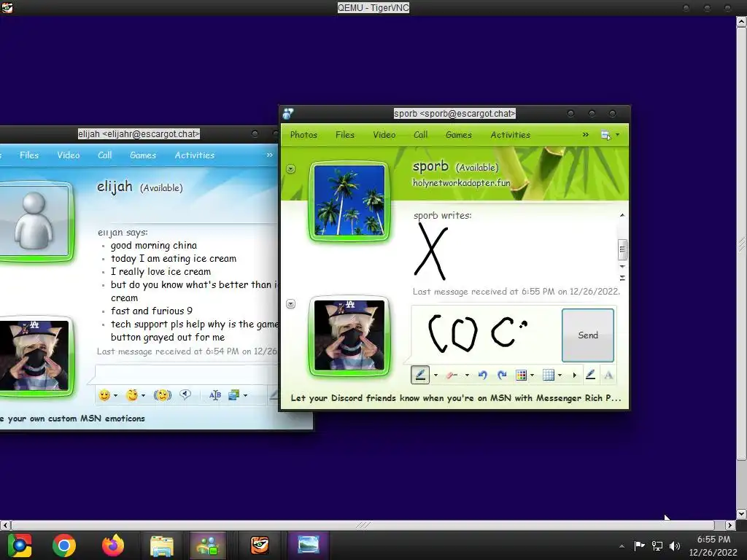Select the eraser tool in sporb window
This screenshot has height=560, width=747.
(x=452, y=376)
